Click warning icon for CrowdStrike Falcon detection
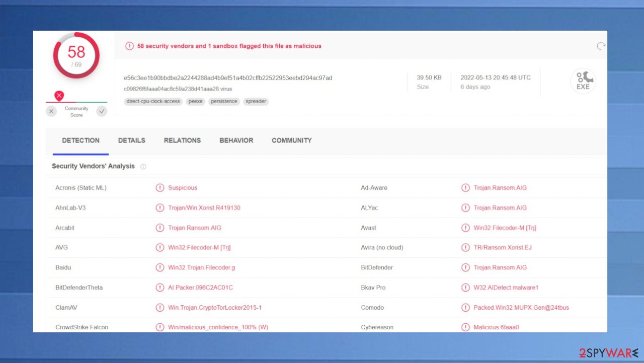Image resolution: width=644 pixels, height=363 pixels. (x=160, y=327)
